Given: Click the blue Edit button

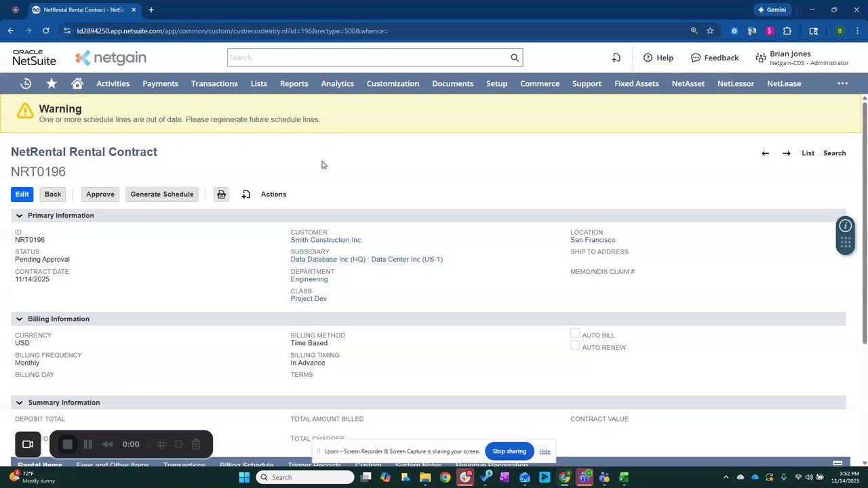Looking at the screenshot, I should [22, 195].
